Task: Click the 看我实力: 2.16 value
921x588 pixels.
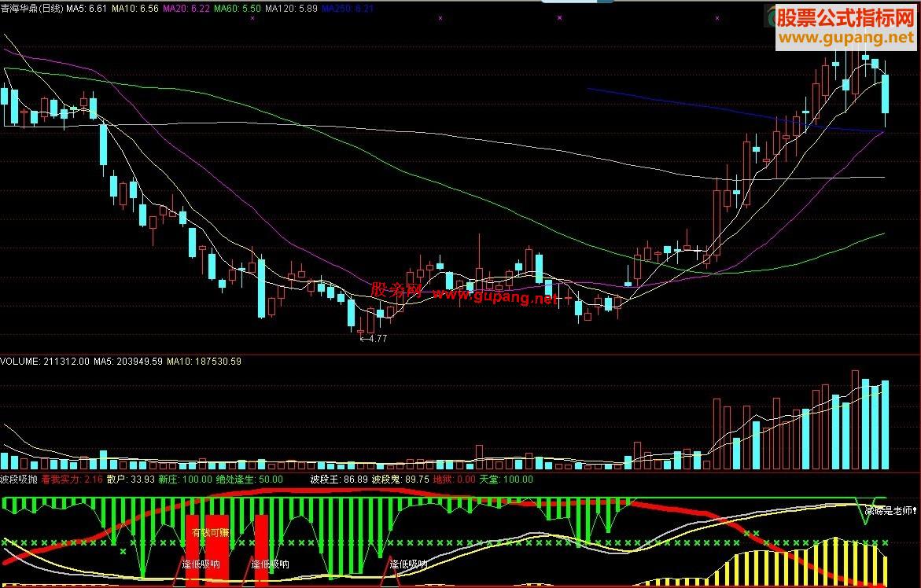Action: [x=72, y=480]
